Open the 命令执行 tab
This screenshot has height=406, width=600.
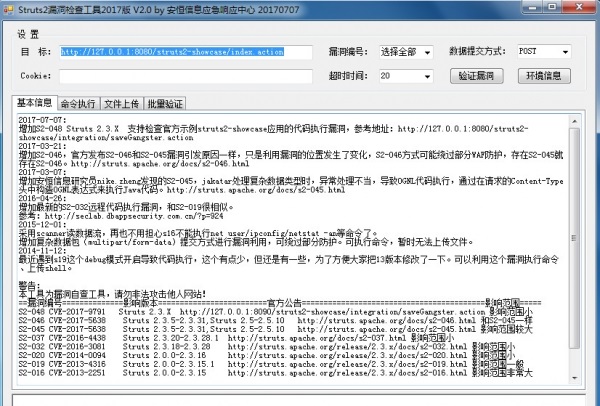[x=78, y=104]
